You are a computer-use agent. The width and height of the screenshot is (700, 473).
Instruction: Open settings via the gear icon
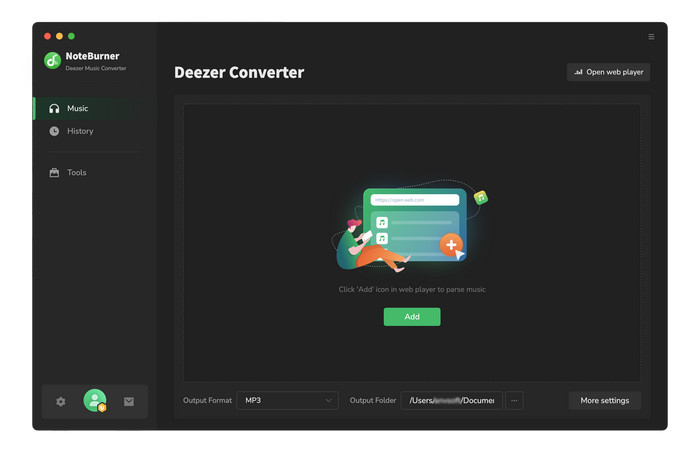coord(61,401)
